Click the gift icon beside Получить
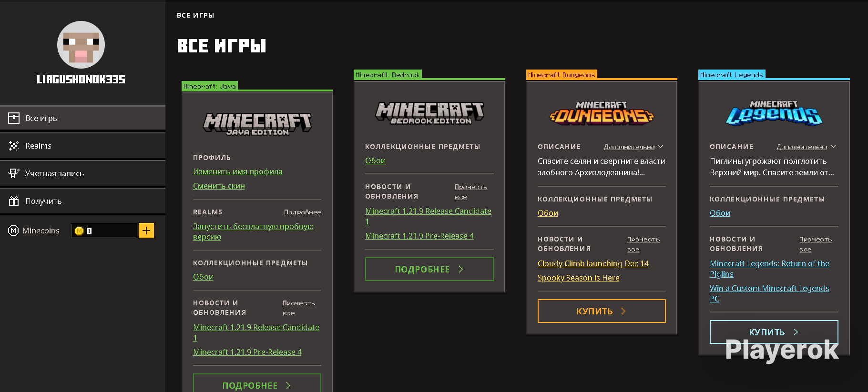 click(x=14, y=201)
